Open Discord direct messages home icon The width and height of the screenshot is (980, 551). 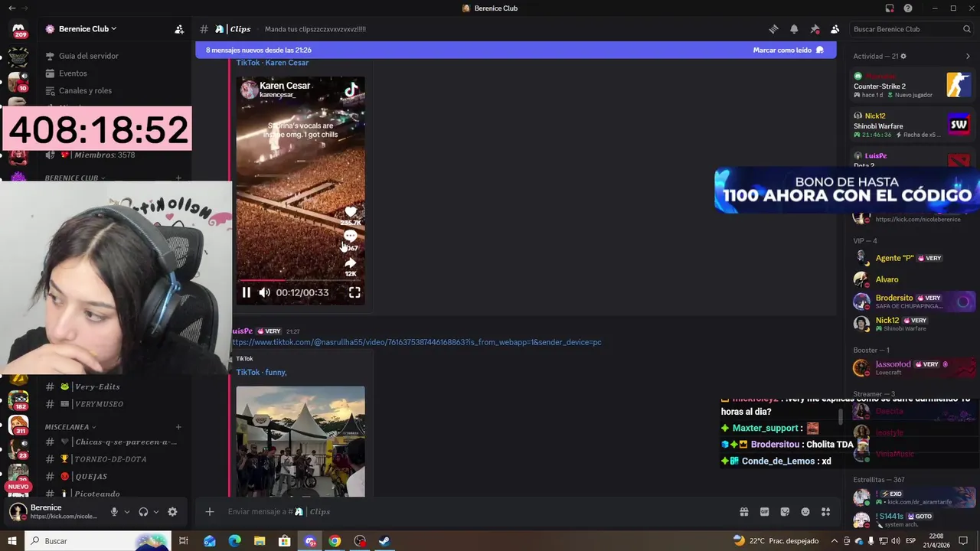tap(18, 29)
